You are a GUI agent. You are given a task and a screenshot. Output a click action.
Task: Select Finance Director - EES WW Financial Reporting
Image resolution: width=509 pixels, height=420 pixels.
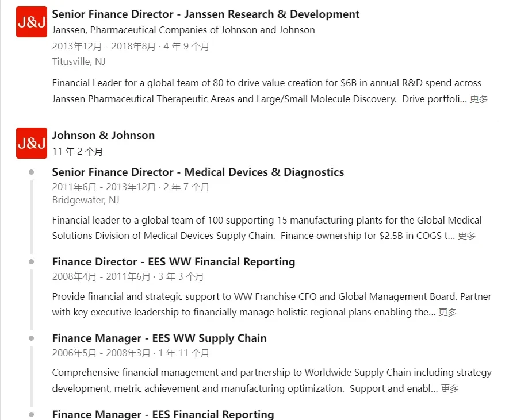click(x=174, y=262)
